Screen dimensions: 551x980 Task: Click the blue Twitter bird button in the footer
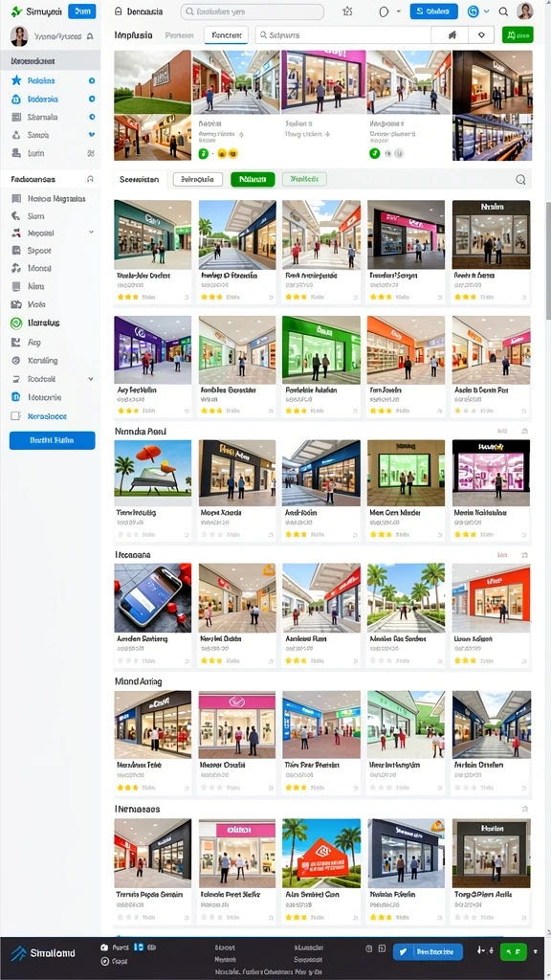point(428,952)
